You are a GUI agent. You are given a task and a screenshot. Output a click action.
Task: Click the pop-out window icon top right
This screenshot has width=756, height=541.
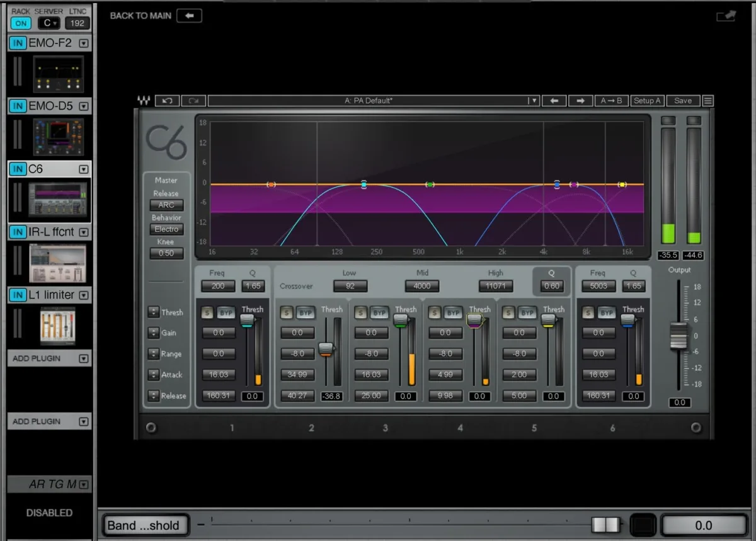[726, 16]
